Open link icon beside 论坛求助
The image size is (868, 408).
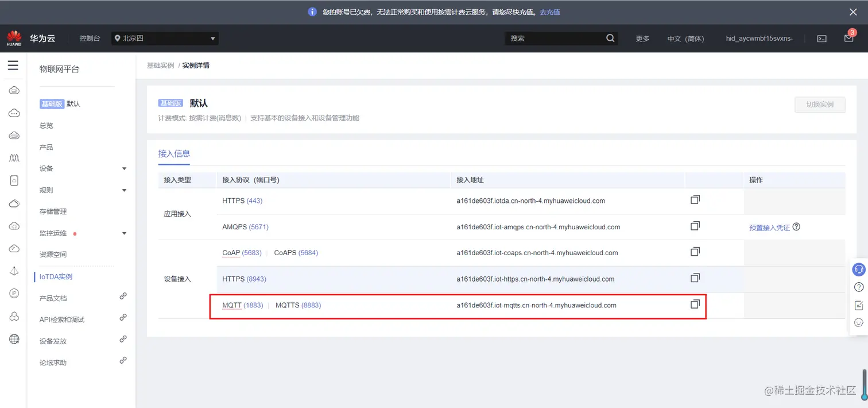[x=123, y=360]
